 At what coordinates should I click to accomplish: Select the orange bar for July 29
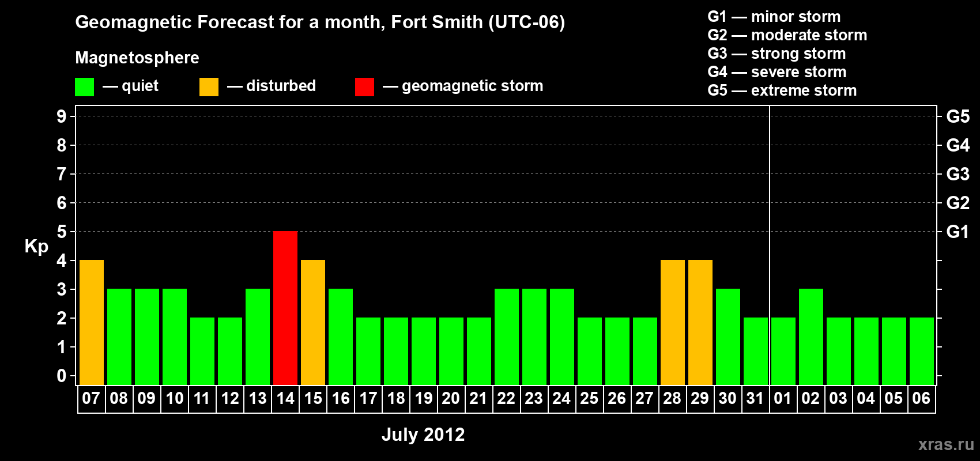[700, 322]
